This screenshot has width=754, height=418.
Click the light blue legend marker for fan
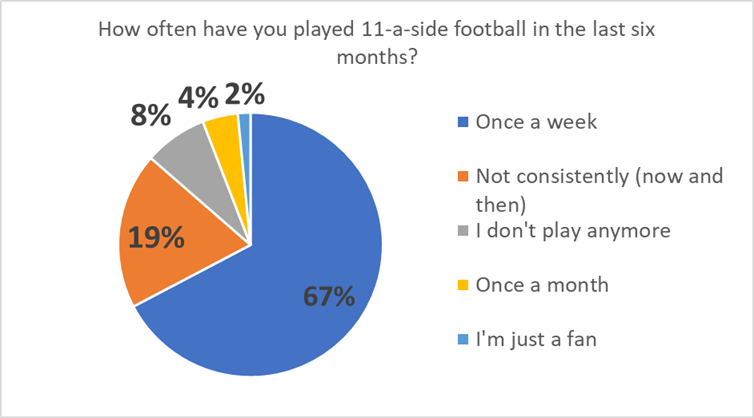point(461,338)
